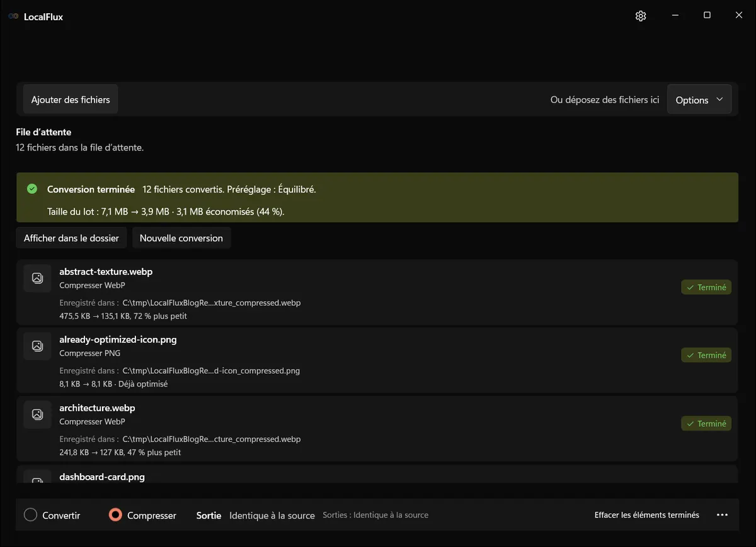Click the 'Taille du lot' summary line
Screen dimensions: 756x547
click(x=166, y=211)
